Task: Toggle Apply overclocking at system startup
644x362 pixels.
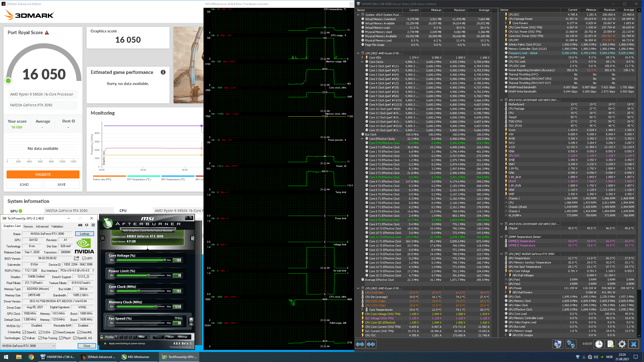Action: tap(105, 343)
